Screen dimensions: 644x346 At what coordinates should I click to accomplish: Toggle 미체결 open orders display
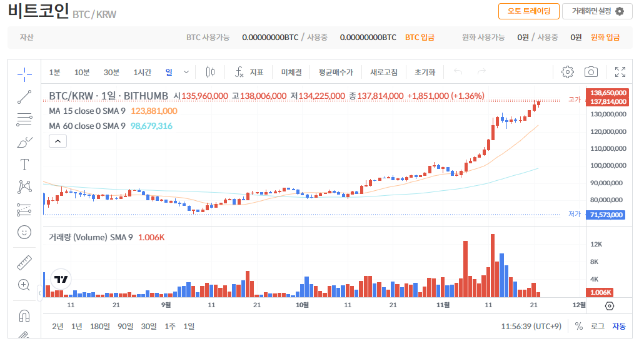point(291,73)
